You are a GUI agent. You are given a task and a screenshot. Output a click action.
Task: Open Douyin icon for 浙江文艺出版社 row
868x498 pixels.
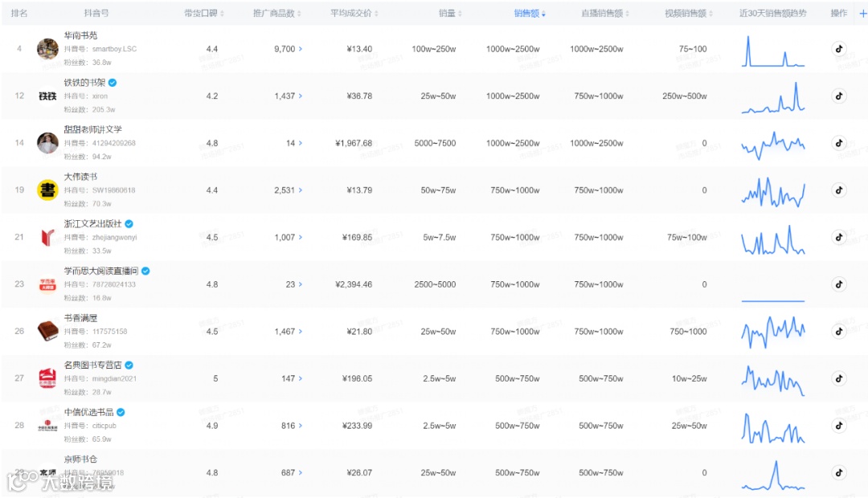(x=838, y=237)
